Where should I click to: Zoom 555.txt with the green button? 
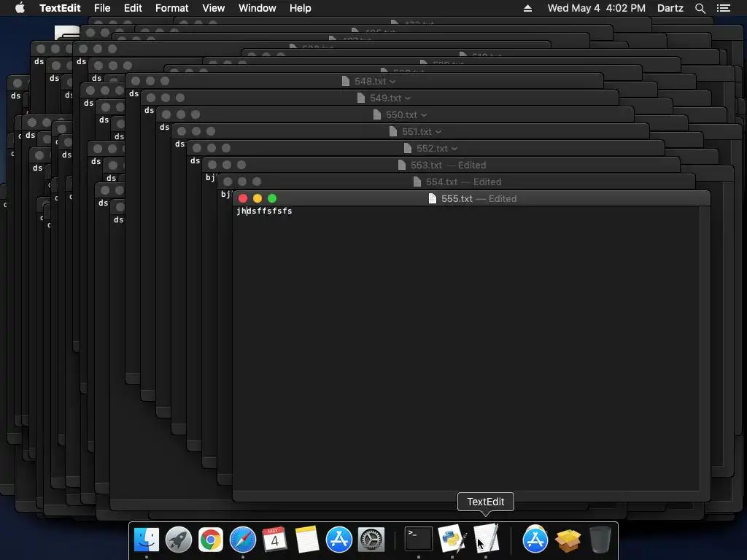272,198
